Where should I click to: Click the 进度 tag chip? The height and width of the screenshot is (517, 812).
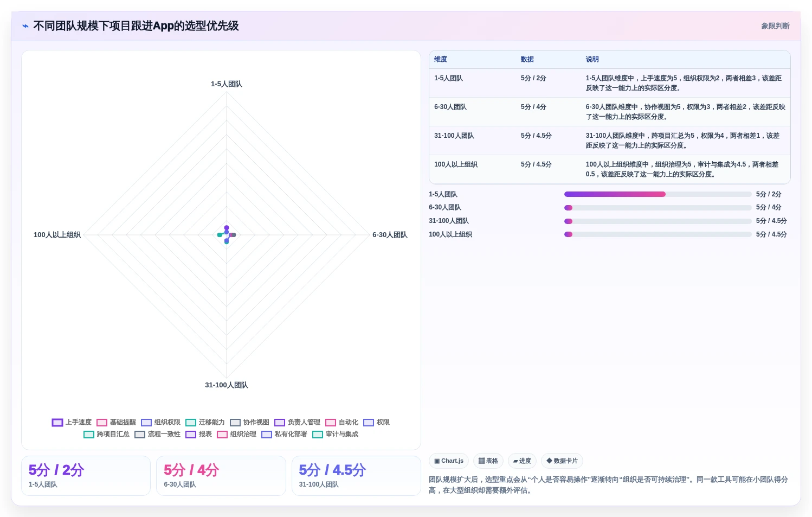(x=522, y=461)
